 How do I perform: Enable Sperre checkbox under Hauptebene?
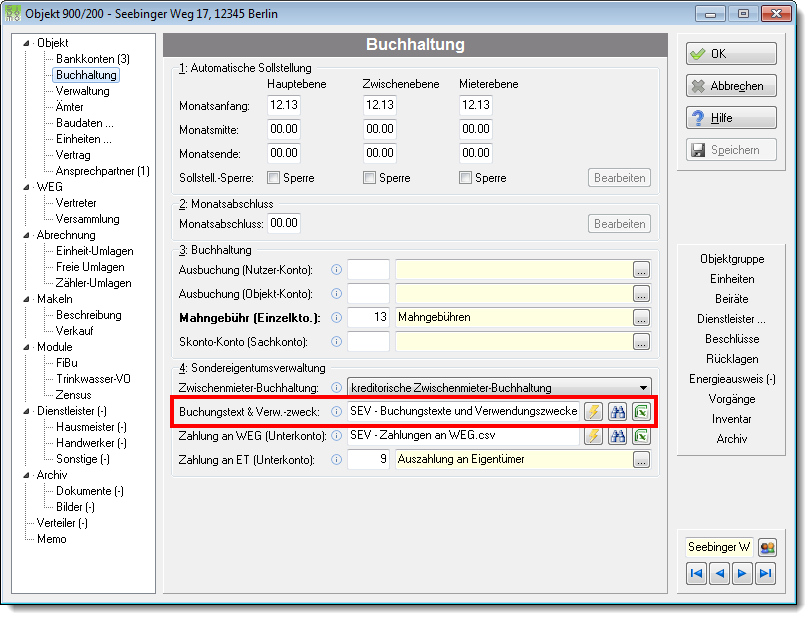point(273,178)
